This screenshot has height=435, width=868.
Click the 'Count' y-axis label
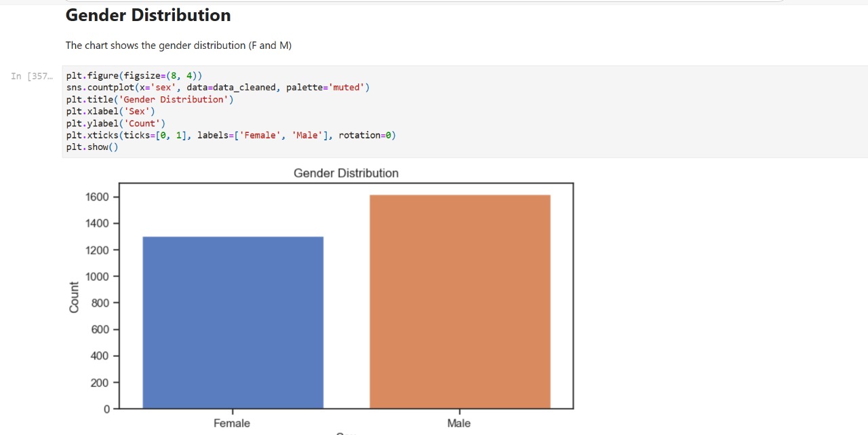(x=74, y=297)
